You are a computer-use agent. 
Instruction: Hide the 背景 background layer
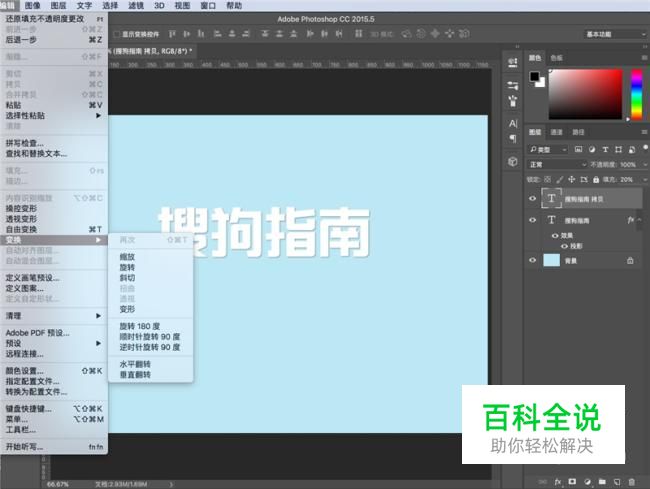(533, 260)
